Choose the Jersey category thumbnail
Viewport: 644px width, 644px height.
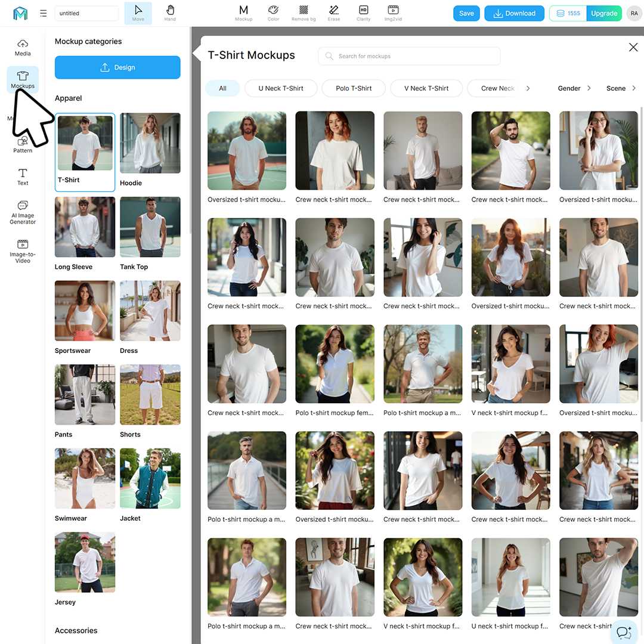(85, 562)
